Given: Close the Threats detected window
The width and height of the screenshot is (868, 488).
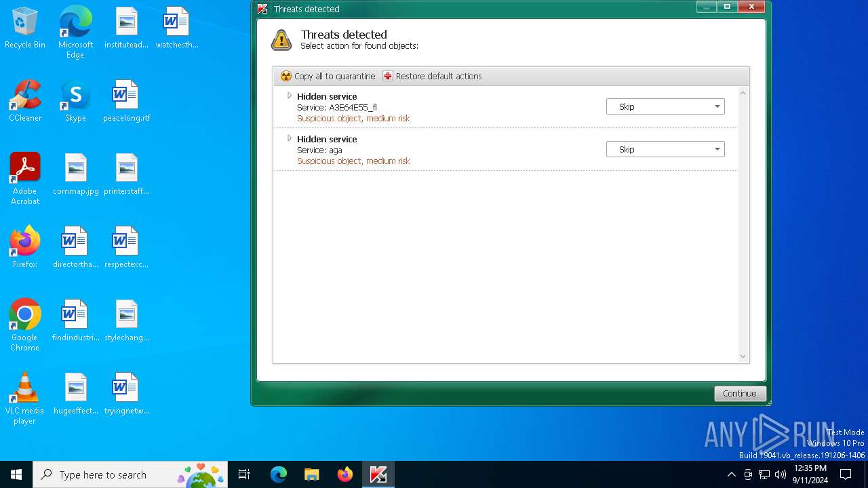Looking at the screenshot, I should (x=752, y=7).
